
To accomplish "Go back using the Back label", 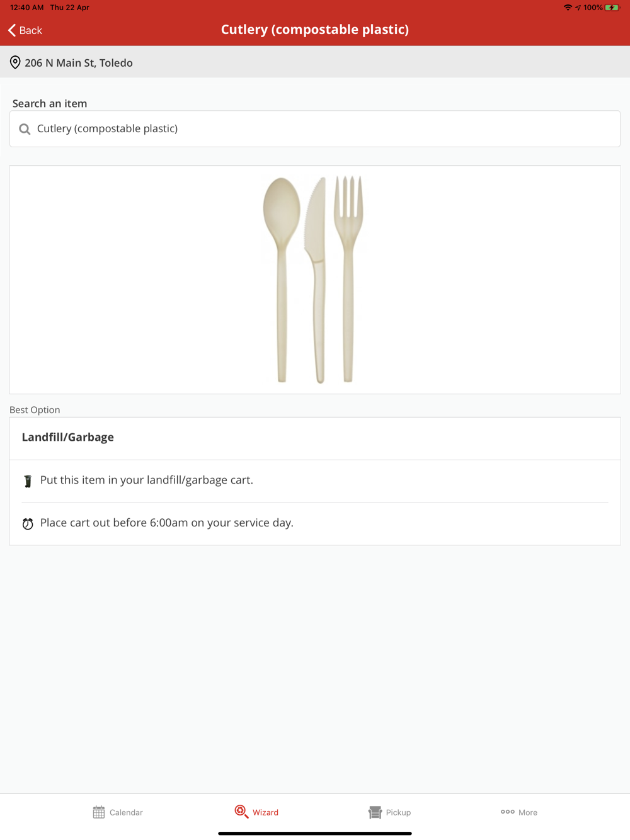I will (31, 30).
